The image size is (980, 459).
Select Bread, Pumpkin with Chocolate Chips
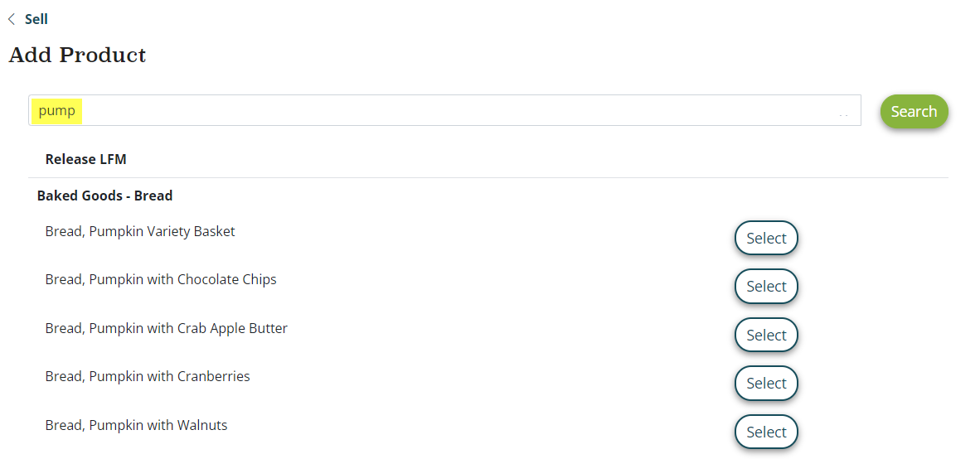click(x=765, y=286)
